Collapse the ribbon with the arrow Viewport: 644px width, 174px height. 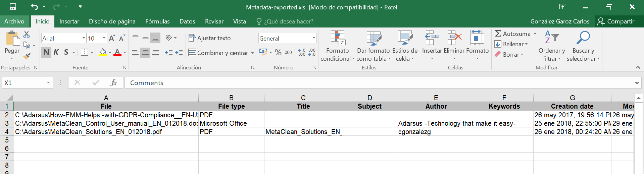point(638,67)
